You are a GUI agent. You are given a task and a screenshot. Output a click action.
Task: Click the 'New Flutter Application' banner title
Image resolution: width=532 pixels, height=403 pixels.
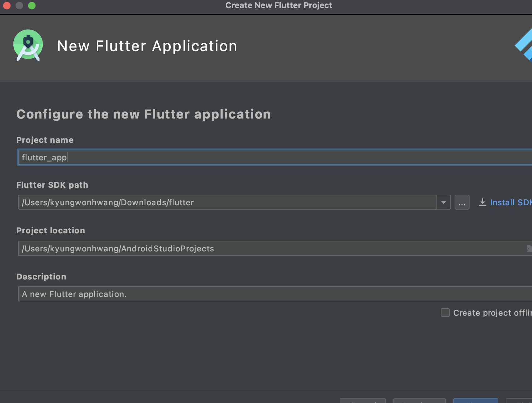point(147,46)
